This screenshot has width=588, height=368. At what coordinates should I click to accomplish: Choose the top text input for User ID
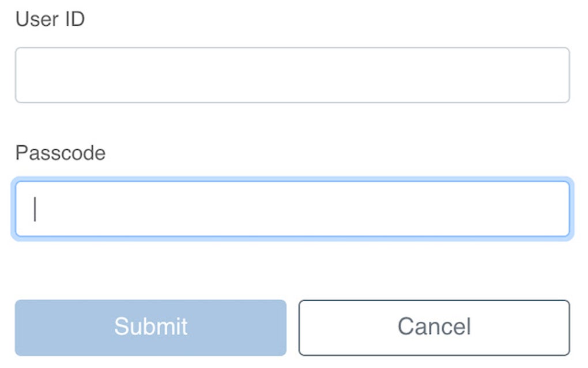(x=292, y=75)
